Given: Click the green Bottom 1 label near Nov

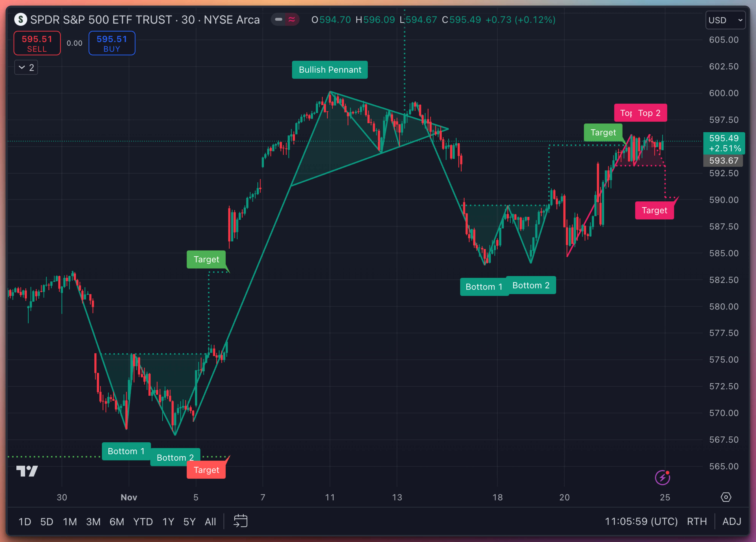Looking at the screenshot, I should [x=126, y=451].
